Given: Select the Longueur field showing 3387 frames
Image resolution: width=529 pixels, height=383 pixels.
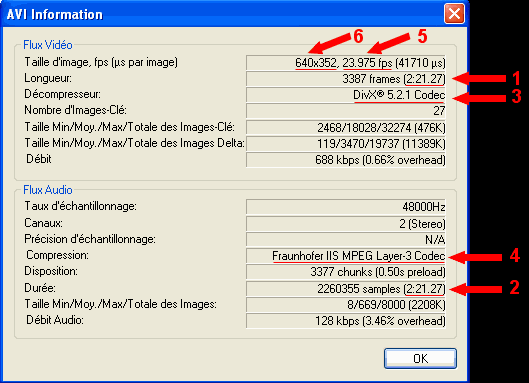Looking at the screenshot, I should click(346, 79).
